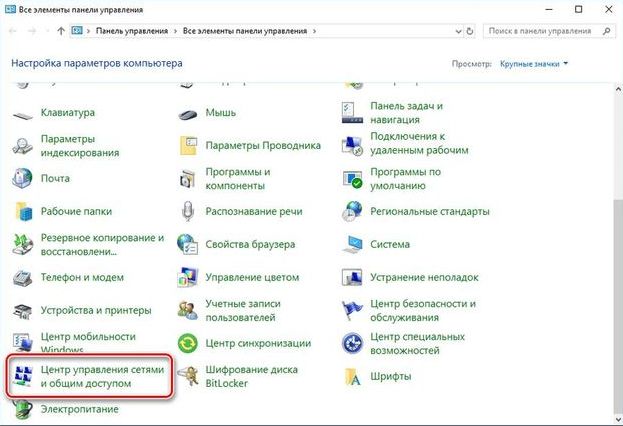Expand chevron after Все элементы панели управления

[314, 31]
